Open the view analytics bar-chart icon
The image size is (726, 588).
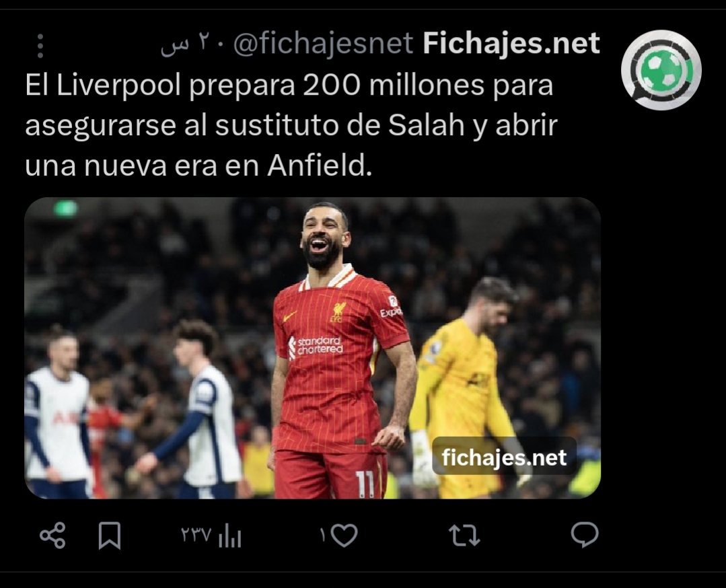[x=229, y=536]
